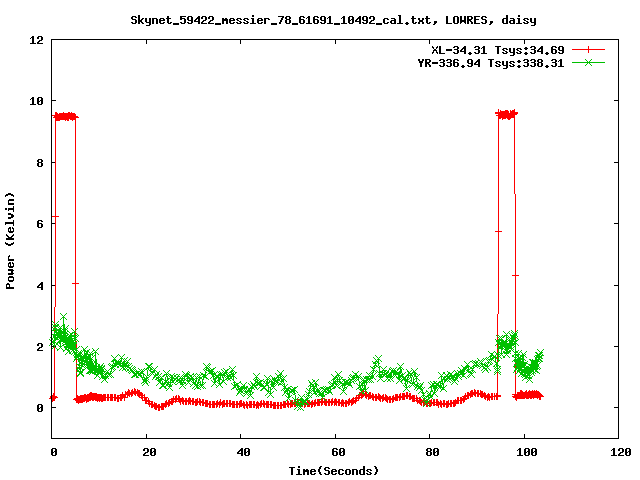The height and width of the screenshot is (480, 640).
Task: Click the x-axis tick label 40
Action: (244, 452)
